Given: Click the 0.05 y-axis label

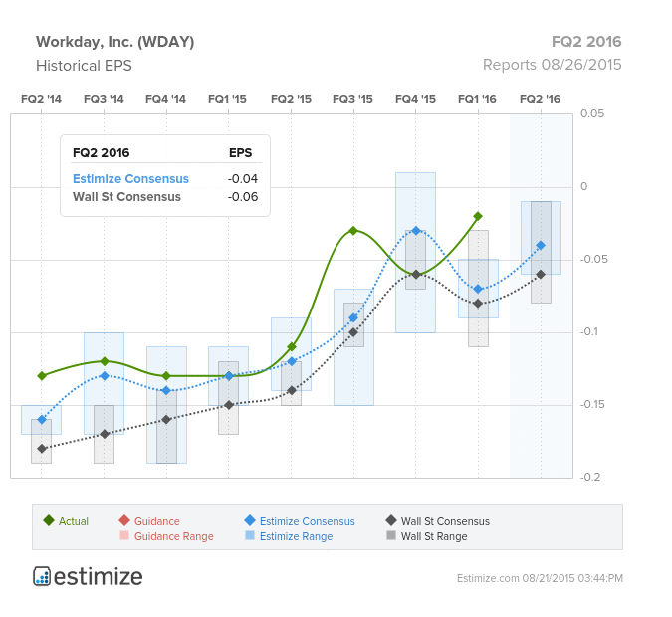Looking at the screenshot, I should (592, 114).
